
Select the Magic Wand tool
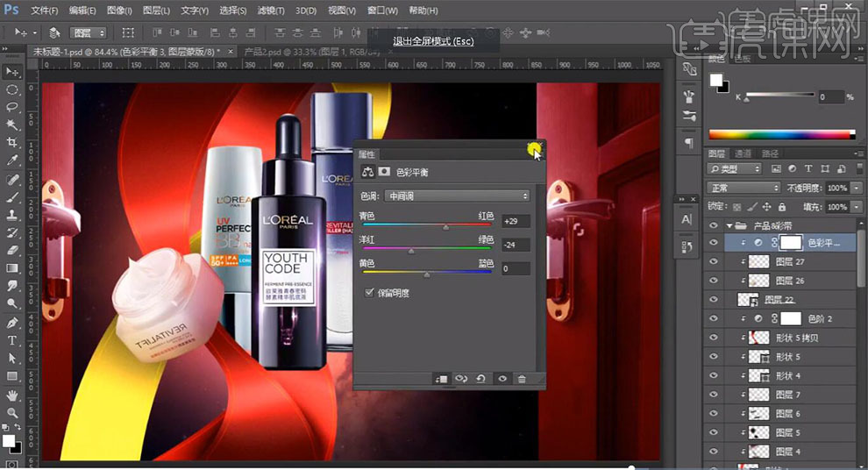coord(11,125)
